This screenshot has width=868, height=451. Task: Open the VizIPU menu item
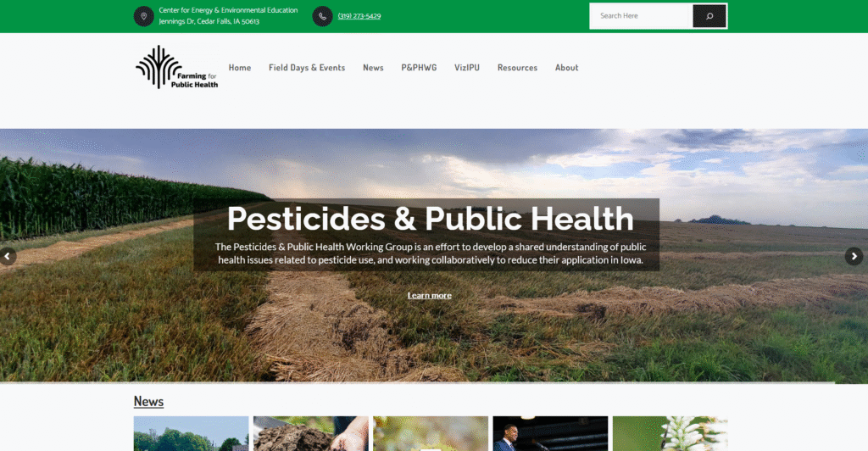click(x=467, y=68)
